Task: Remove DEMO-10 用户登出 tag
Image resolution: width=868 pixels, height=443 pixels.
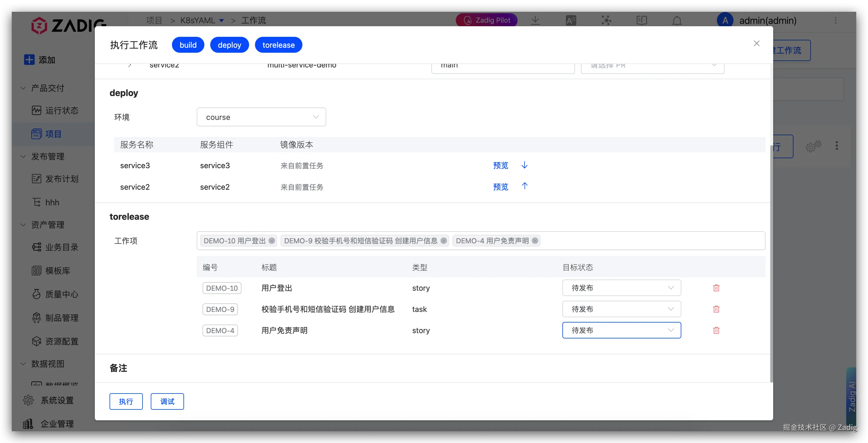Action: [271, 241]
